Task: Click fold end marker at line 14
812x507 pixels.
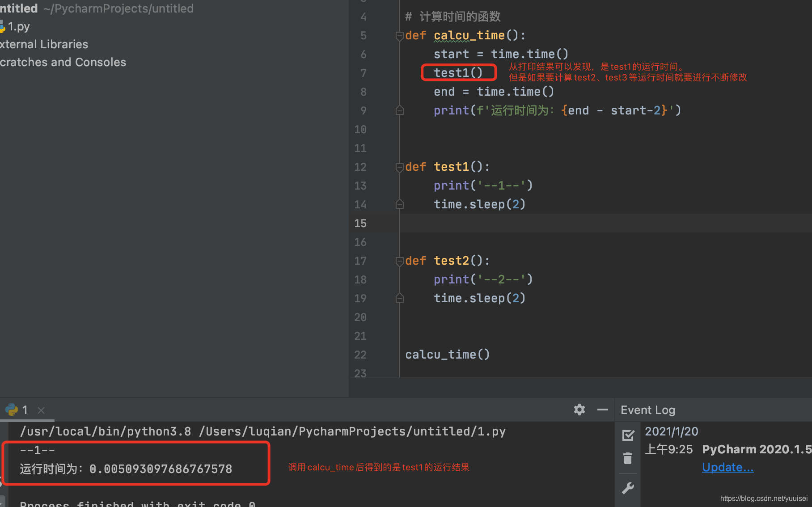Action: click(x=400, y=204)
